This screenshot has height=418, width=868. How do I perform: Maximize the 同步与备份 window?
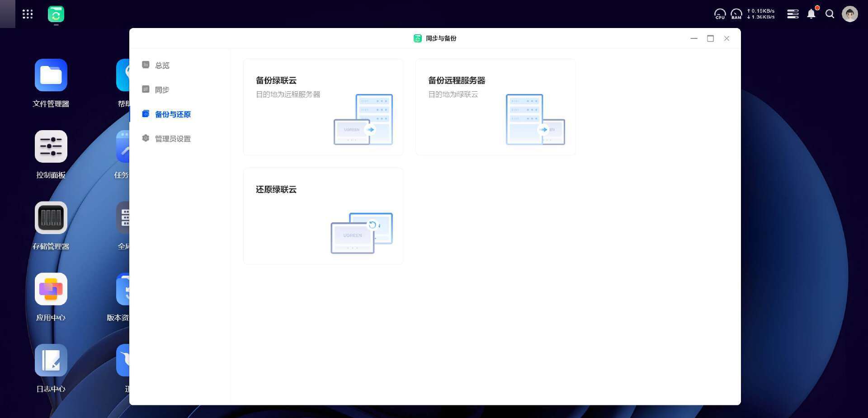point(710,38)
